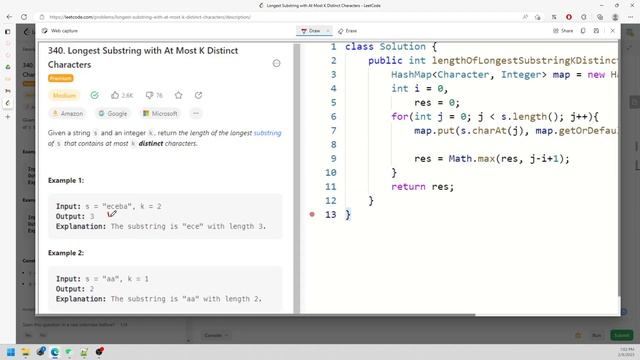Open the Console dropdown in LeetCode
This screenshot has height=360, width=640.
(x=216, y=336)
